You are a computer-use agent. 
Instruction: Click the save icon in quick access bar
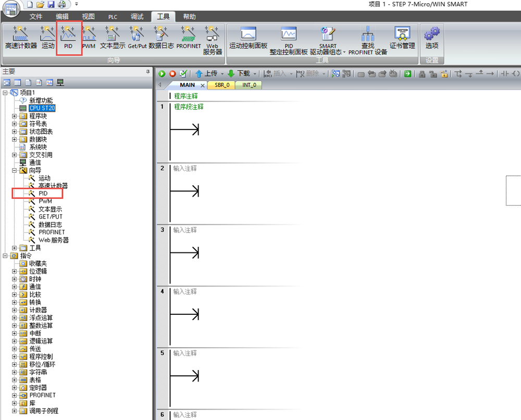pos(51,5)
